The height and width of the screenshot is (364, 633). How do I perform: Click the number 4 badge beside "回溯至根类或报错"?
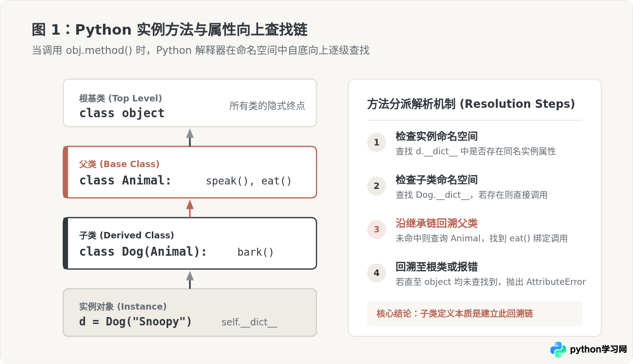coord(376,273)
